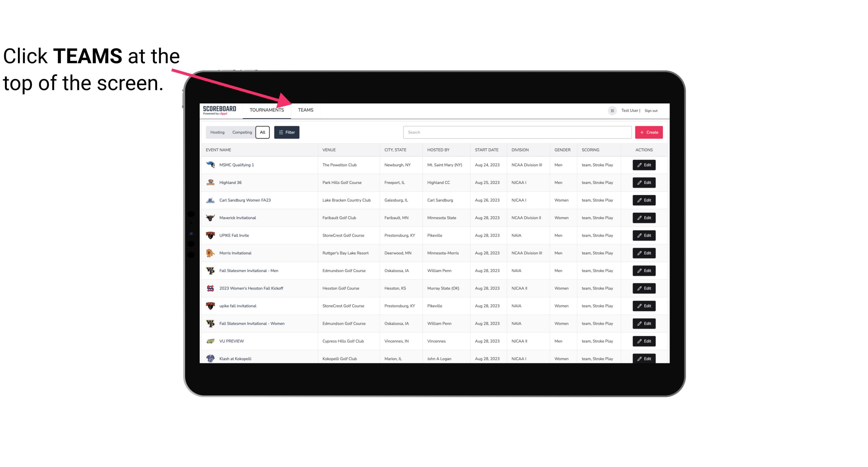The image size is (868, 467).
Task: Click the Create button
Action: [649, 132]
